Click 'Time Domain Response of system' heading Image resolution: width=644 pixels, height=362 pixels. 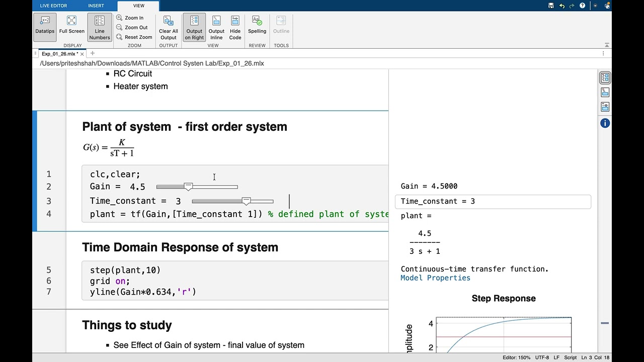click(x=180, y=247)
